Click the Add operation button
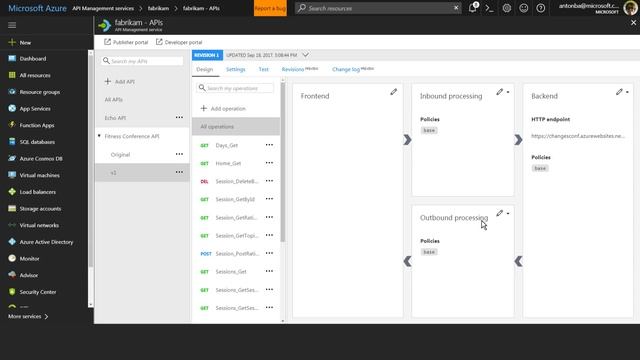The width and height of the screenshot is (640, 360). click(223, 109)
